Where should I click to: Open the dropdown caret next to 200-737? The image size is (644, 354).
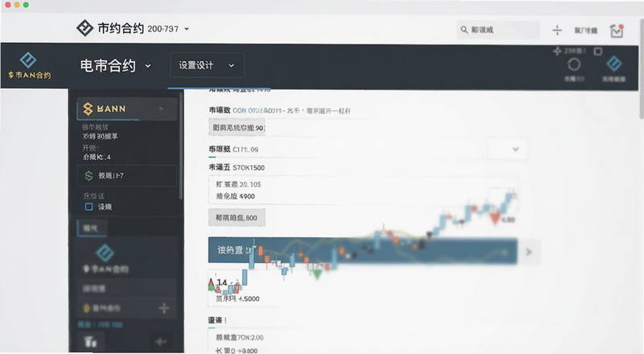point(187,29)
